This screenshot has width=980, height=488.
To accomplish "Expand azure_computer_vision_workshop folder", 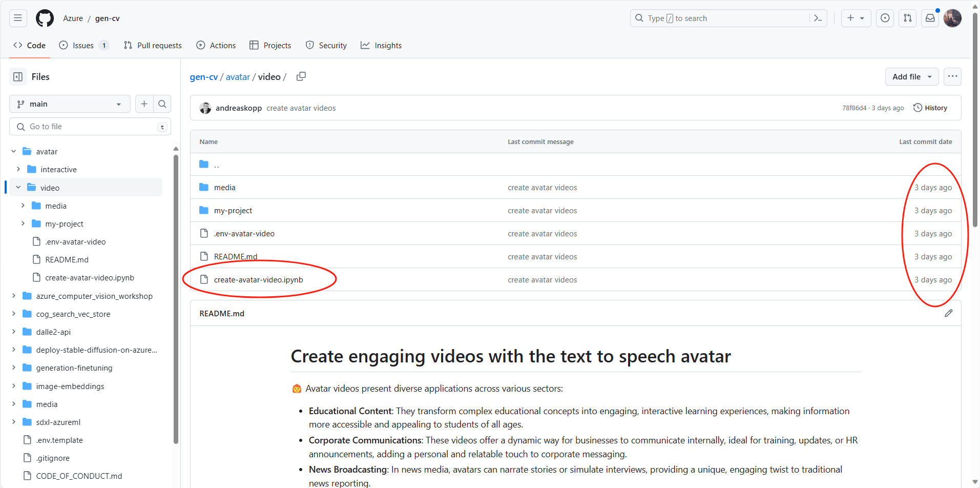I will click(14, 296).
